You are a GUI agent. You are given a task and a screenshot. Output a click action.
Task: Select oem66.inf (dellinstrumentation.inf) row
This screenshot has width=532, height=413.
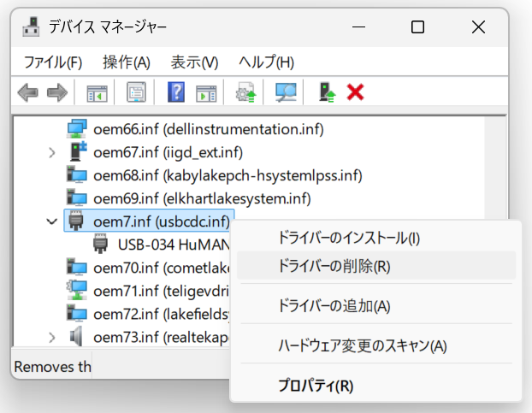[x=209, y=129]
